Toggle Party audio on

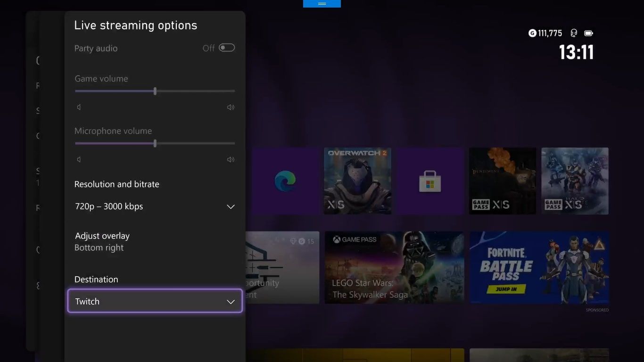coord(226,47)
